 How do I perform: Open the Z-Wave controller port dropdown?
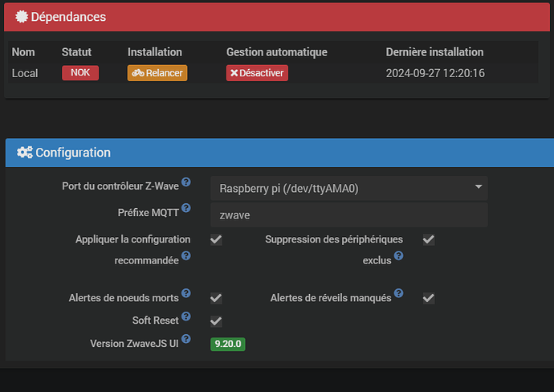tap(349, 189)
